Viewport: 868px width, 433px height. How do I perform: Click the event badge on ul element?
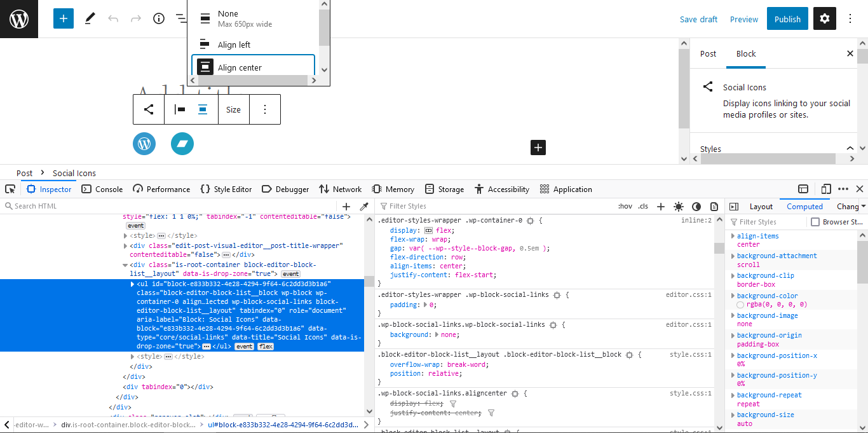(244, 347)
